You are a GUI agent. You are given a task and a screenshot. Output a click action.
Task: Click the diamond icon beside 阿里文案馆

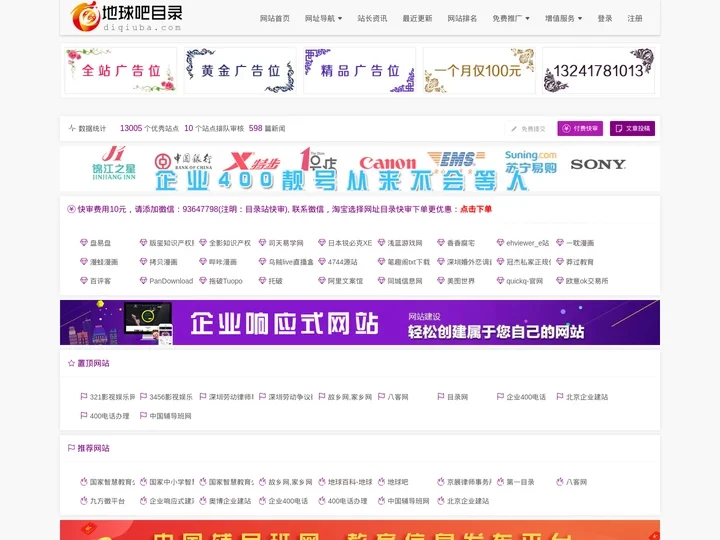pyautogui.click(x=322, y=280)
